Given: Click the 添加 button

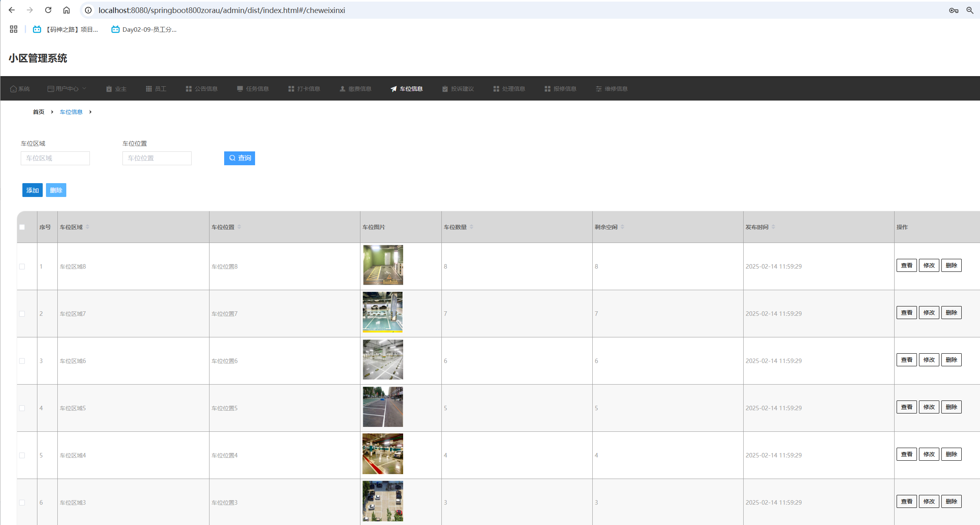Looking at the screenshot, I should (33, 190).
